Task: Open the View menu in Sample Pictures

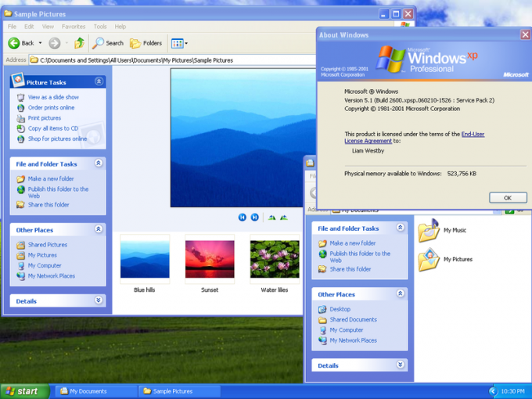Action: (x=48, y=27)
